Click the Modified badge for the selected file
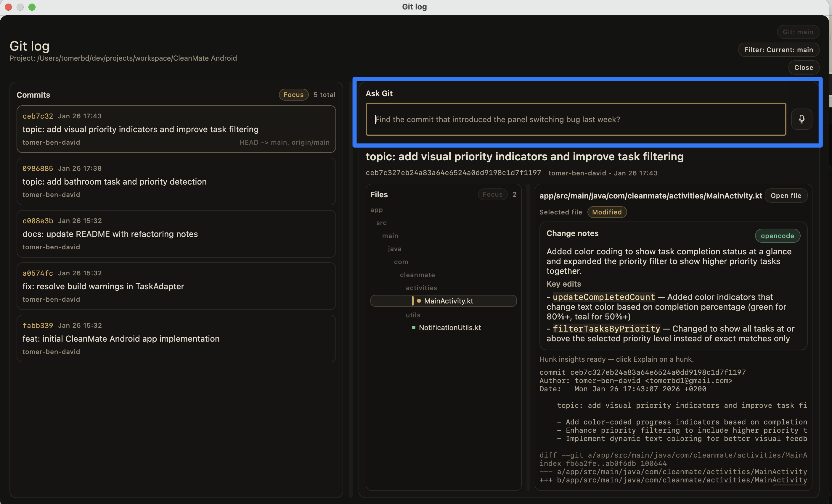832x504 pixels. (x=607, y=212)
